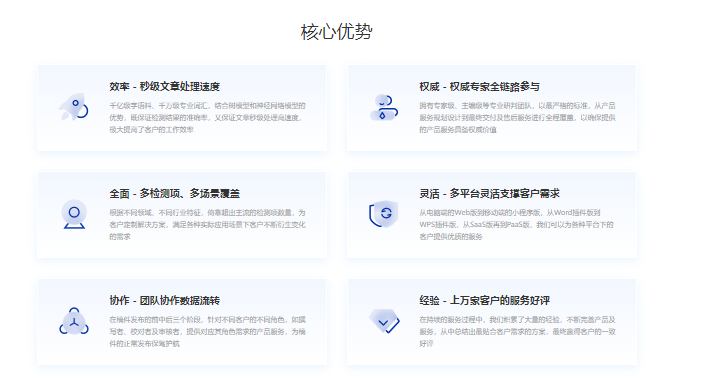Click description paragraph under 效率 heading
The width and height of the screenshot is (718, 385).
pos(207,118)
